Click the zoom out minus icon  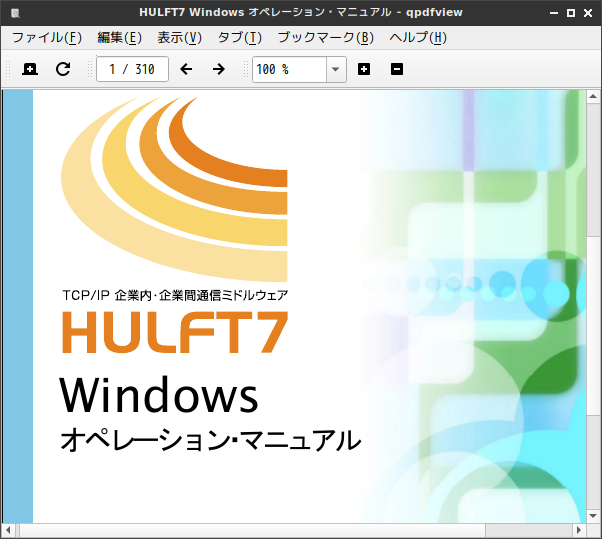tap(397, 69)
